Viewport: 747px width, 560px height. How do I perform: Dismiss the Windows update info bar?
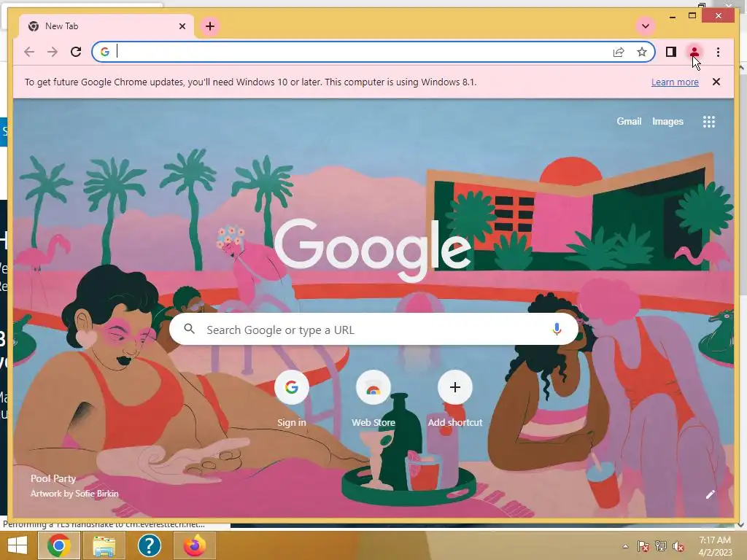pos(716,82)
